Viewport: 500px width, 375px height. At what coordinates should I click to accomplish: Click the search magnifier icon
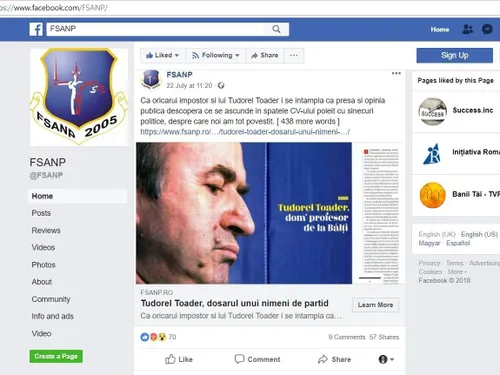(276, 29)
